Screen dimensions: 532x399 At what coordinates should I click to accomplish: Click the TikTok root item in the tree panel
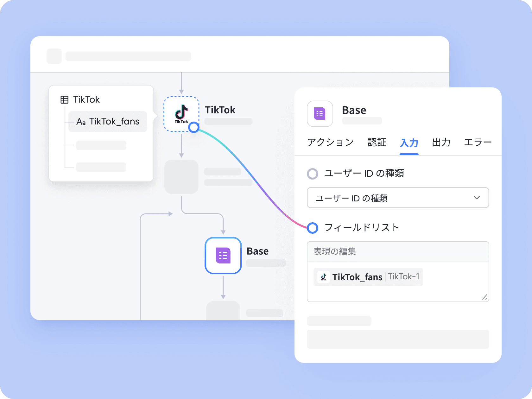(80, 100)
